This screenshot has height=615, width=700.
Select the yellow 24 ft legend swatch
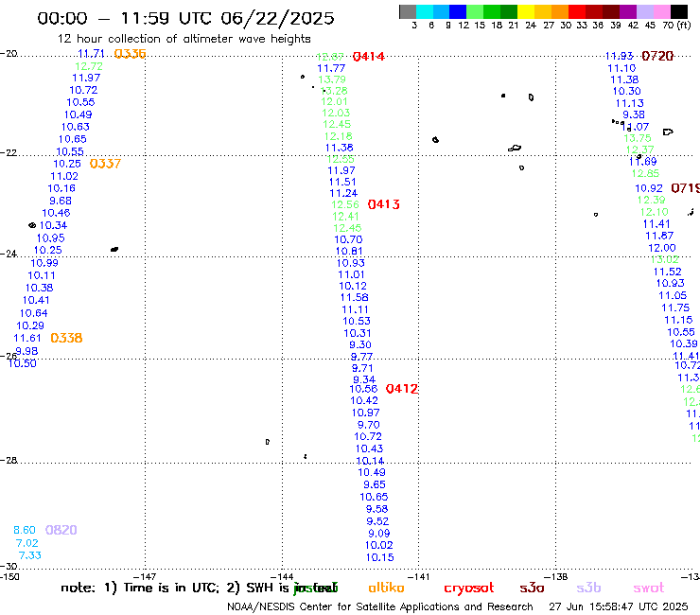[x=526, y=11]
